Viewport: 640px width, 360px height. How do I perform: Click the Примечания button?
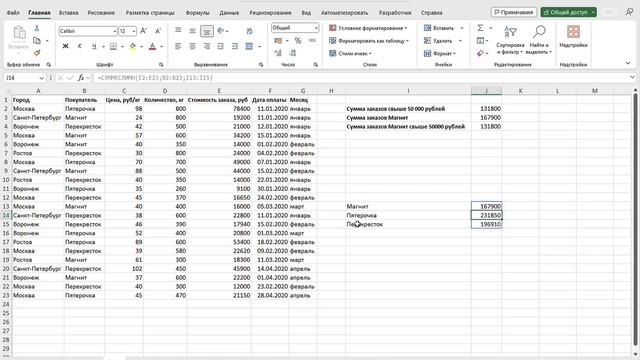point(513,12)
